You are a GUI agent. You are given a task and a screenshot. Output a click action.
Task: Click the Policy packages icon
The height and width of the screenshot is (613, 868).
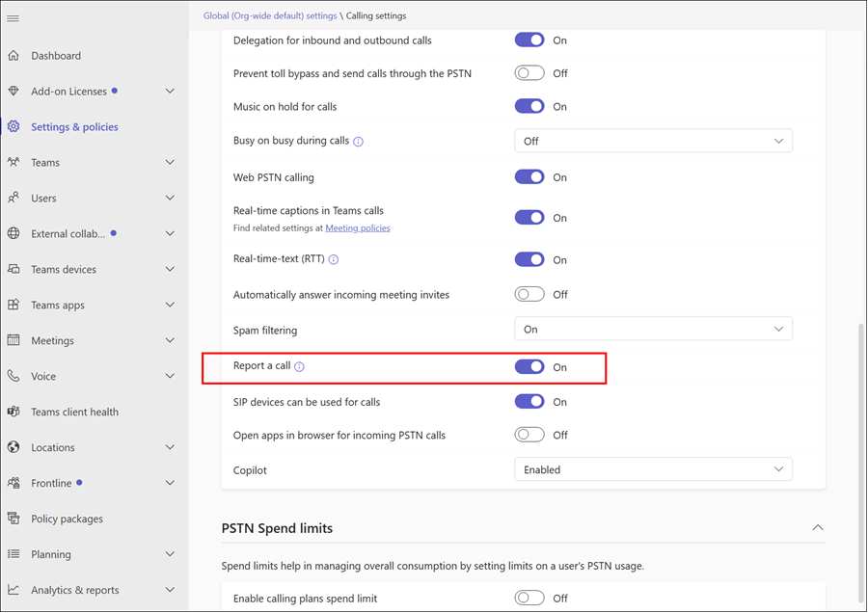[14, 519]
